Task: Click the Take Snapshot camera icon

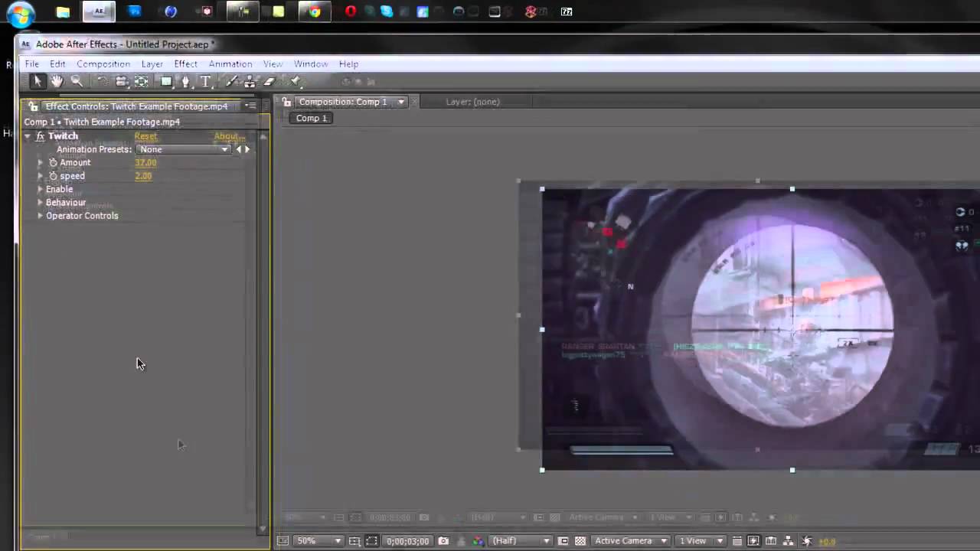Action: coord(443,541)
